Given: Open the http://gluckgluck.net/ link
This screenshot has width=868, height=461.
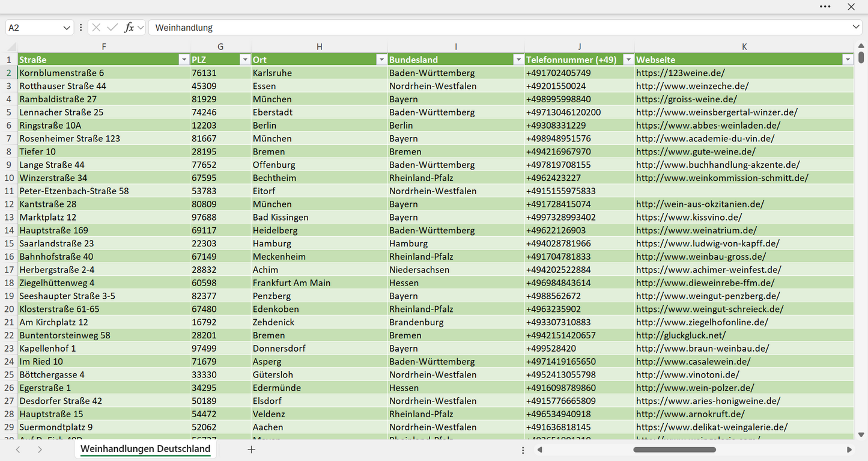Looking at the screenshot, I should 681,335.
